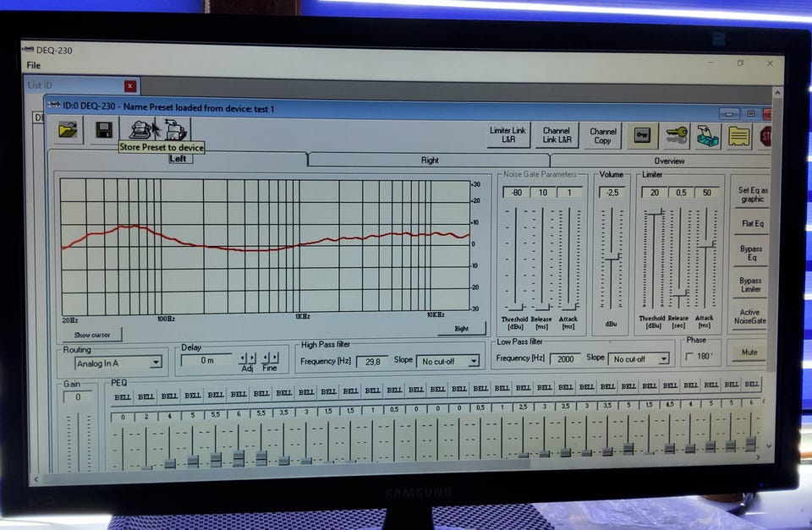This screenshot has width=812, height=530.
Task: Click the Limiter Attack value field 50
Action: [706, 193]
